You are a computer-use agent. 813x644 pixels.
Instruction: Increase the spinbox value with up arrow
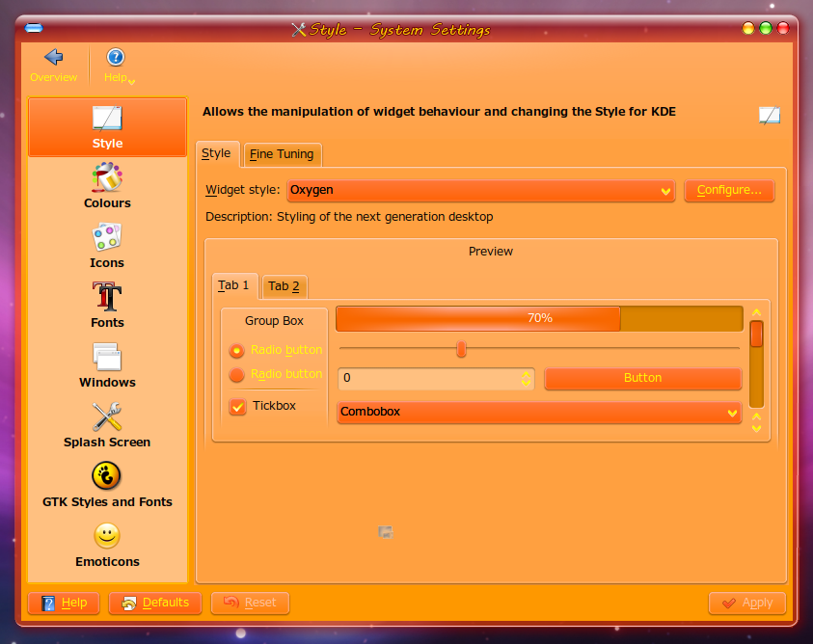pyautogui.click(x=526, y=374)
